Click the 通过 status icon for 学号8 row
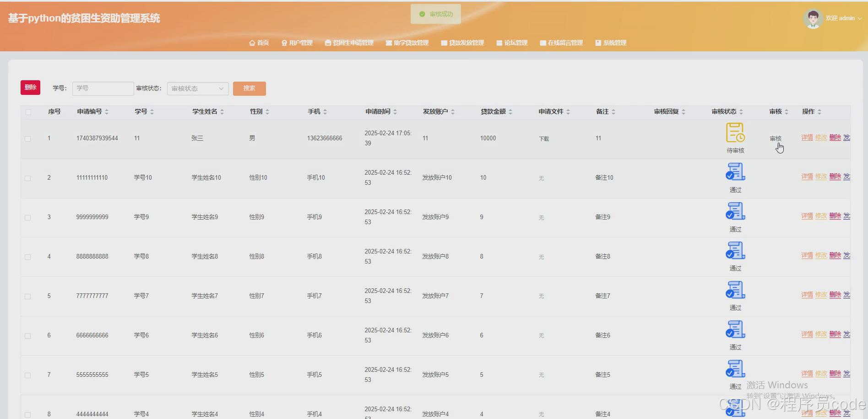This screenshot has height=419, width=868. (735, 251)
